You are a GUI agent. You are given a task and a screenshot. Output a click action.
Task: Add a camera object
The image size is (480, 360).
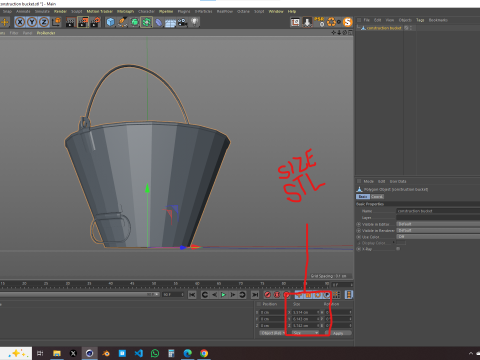182,22
